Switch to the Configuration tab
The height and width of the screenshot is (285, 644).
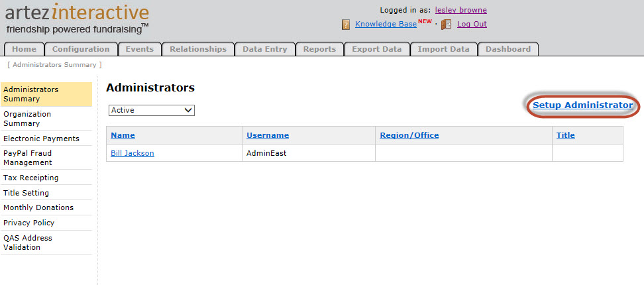(81, 49)
